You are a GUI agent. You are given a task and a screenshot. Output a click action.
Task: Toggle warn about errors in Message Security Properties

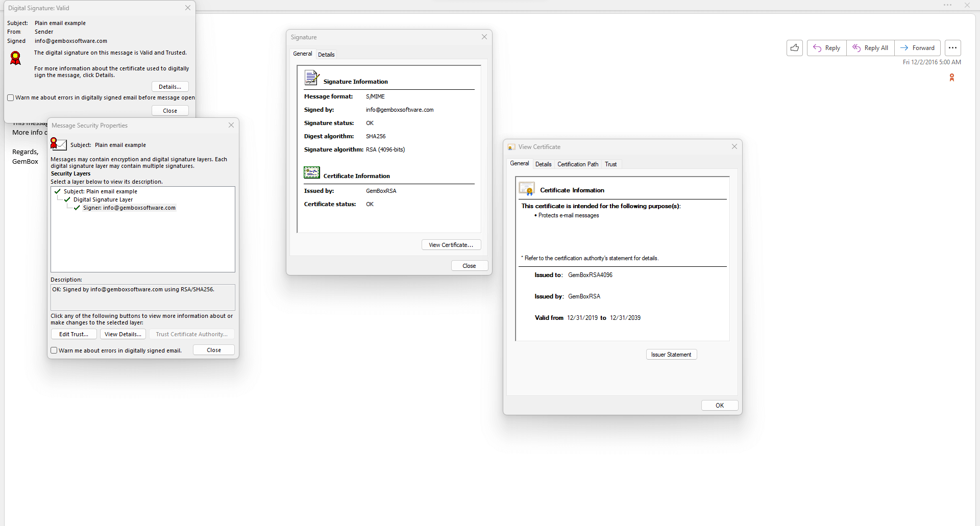[x=54, y=350]
